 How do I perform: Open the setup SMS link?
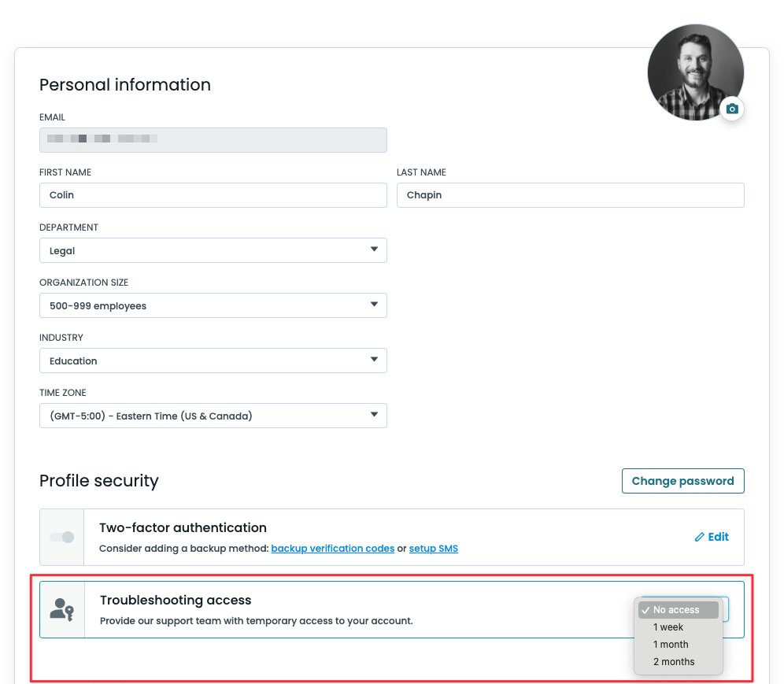pos(433,549)
